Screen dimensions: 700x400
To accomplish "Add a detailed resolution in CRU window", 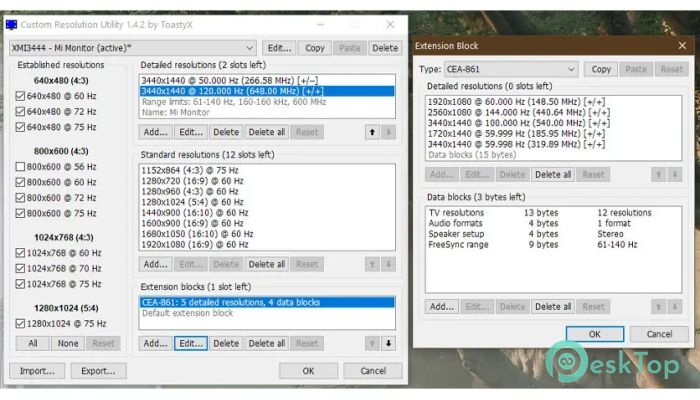I will point(155,132).
